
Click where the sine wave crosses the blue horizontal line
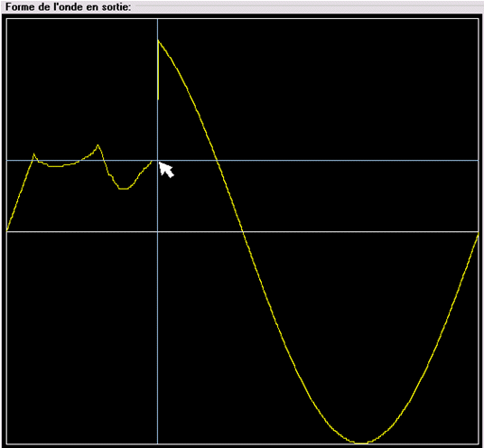(x=218, y=160)
